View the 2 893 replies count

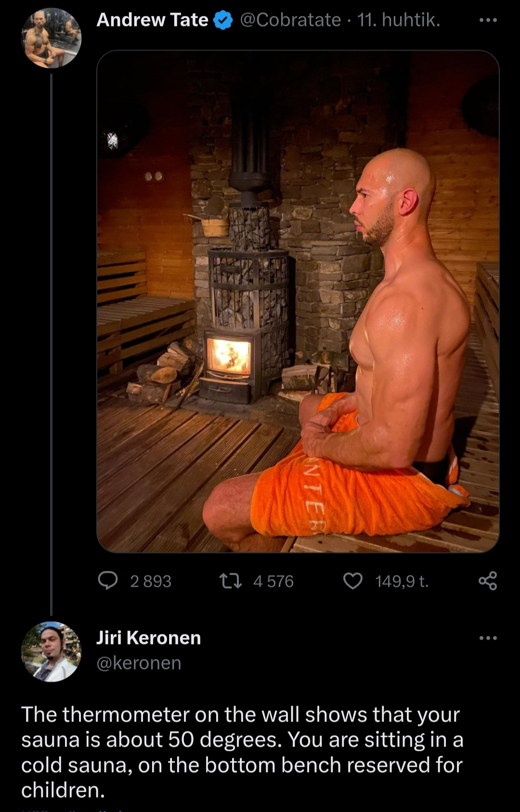pyautogui.click(x=151, y=581)
